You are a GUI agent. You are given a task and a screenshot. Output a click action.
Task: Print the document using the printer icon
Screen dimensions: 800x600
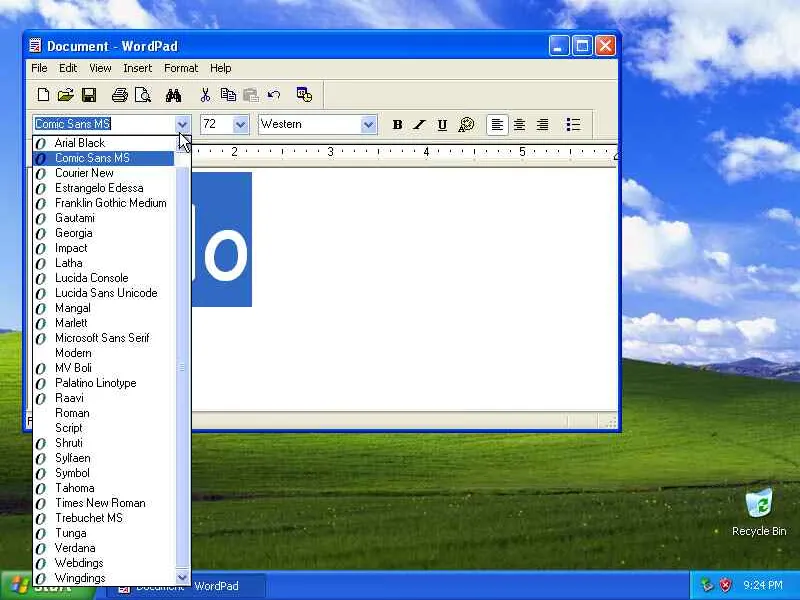click(119, 95)
